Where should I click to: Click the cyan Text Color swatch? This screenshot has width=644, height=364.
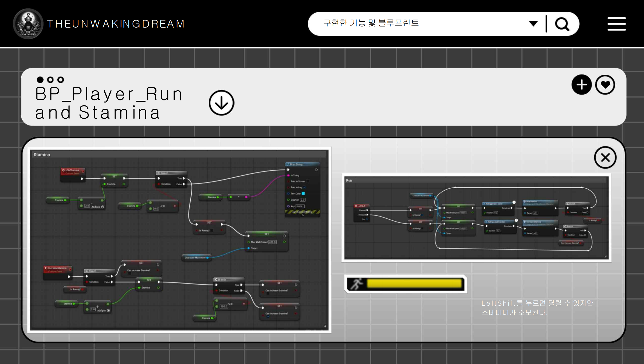[303, 193]
